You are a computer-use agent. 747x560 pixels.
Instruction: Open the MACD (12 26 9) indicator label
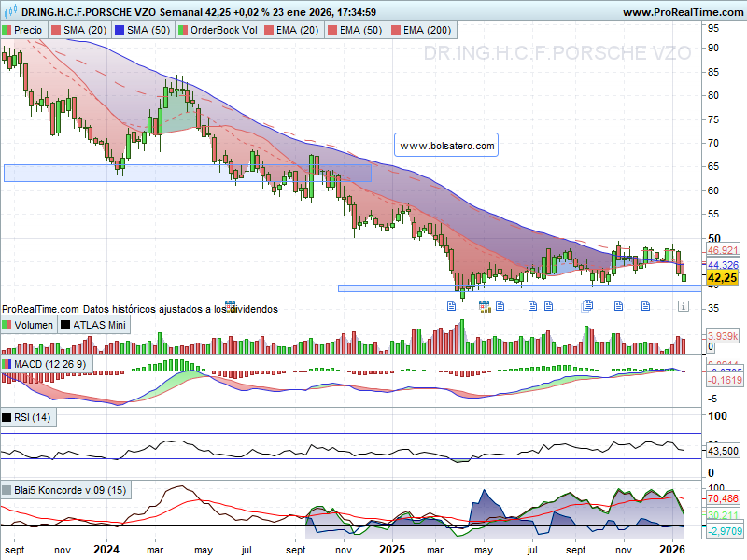(x=46, y=364)
